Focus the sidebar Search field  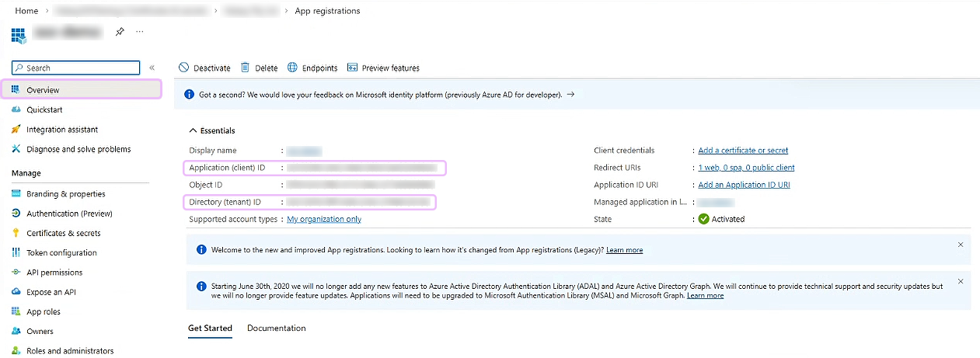point(76,68)
